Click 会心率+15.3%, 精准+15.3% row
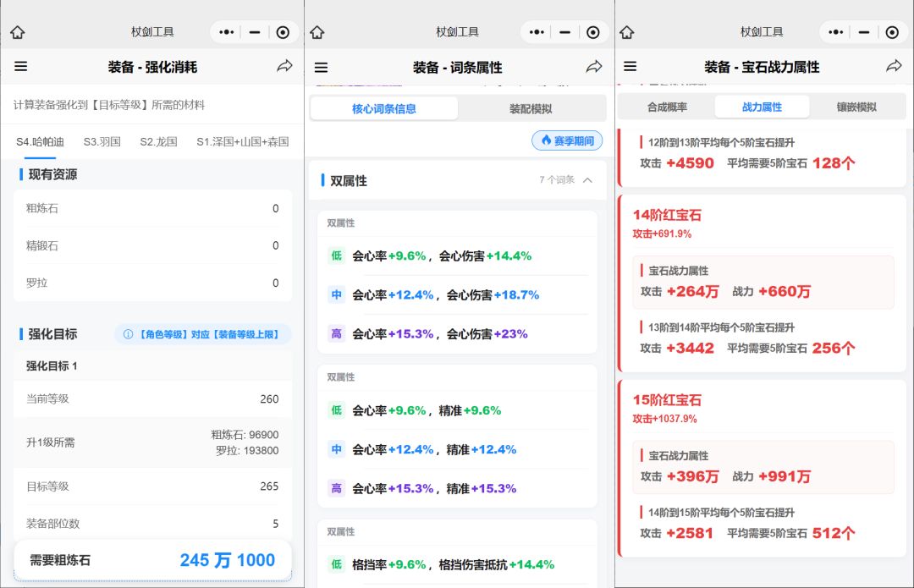The width and height of the screenshot is (914, 588). (458, 488)
